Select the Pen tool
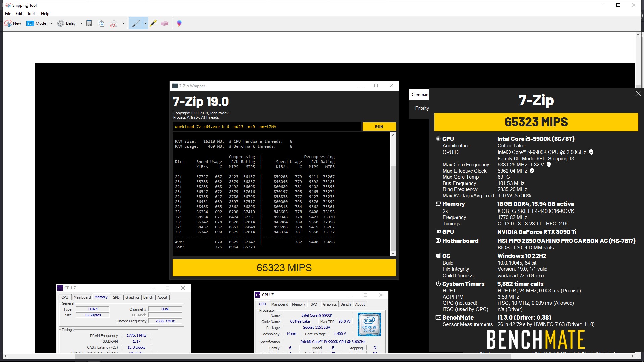Screen dimensions: 644x362 [x=136, y=23]
